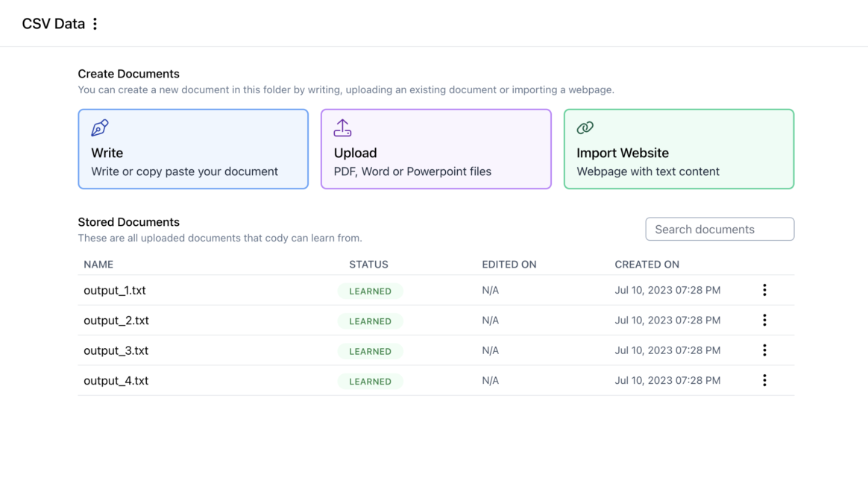
Task: Click the upload tray icon
Action: point(342,128)
